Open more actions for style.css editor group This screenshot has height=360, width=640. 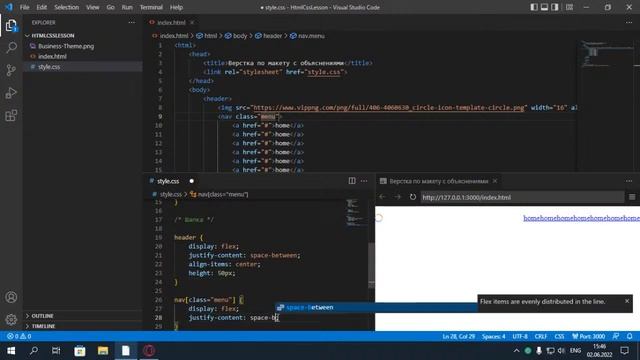point(364,181)
